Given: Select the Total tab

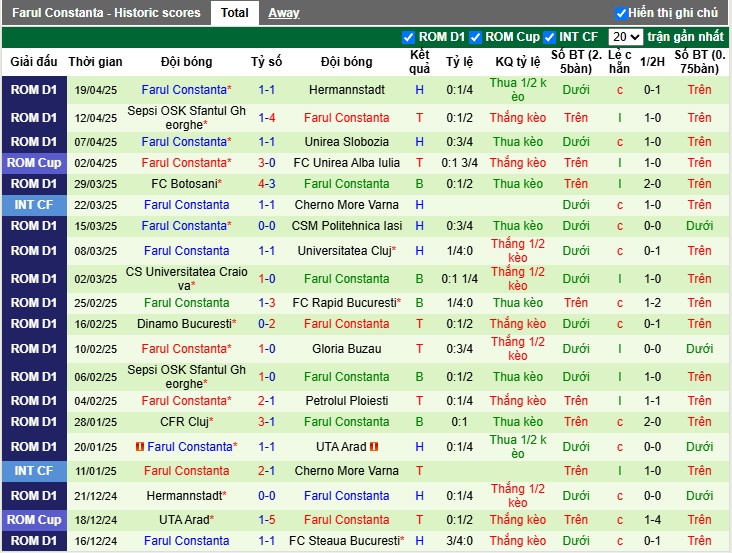Looking at the screenshot, I should coord(235,13).
